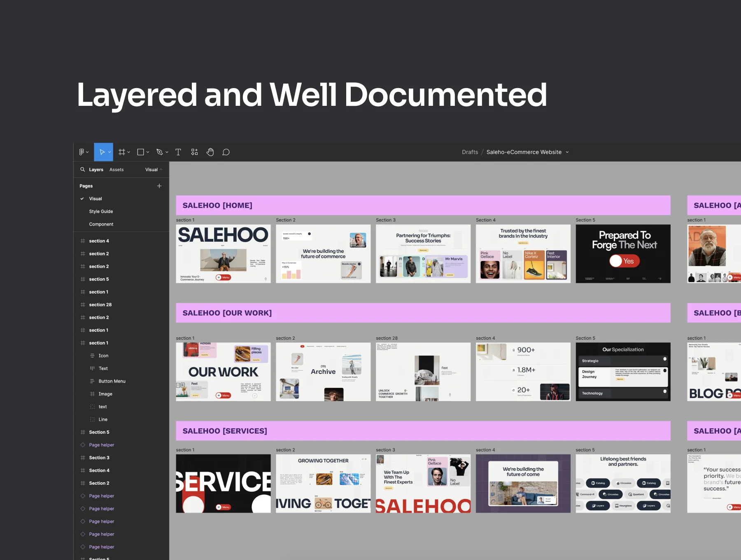The image size is (741, 560).
Task: Click the Menu button in SALEHOO home frame
Action: tap(223, 278)
